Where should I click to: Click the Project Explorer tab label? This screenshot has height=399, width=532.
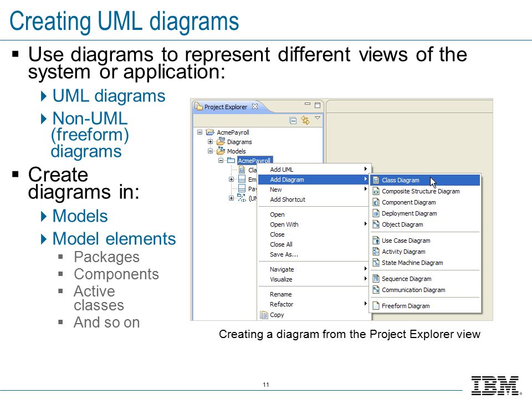[x=226, y=107]
